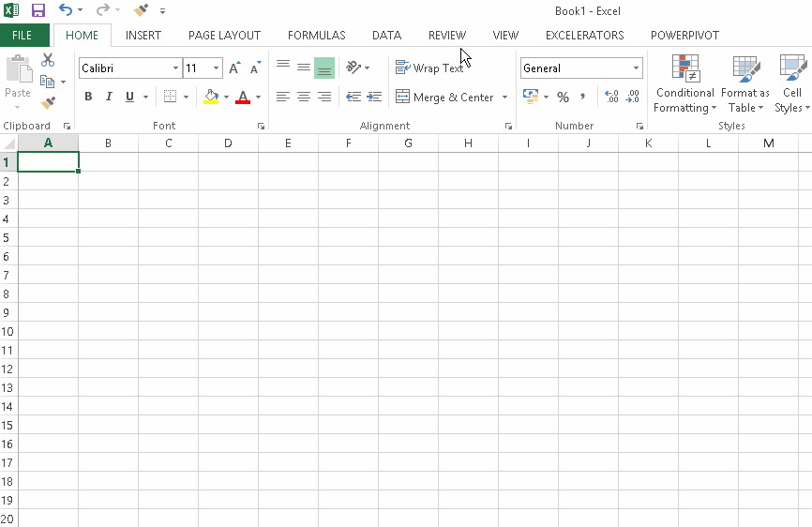Open the General number format dropdown

click(636, 68)
